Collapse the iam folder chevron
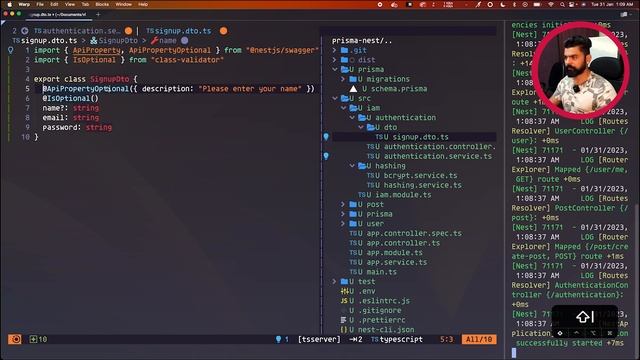This screenshot has height=360, width=640. coord(343,108)
